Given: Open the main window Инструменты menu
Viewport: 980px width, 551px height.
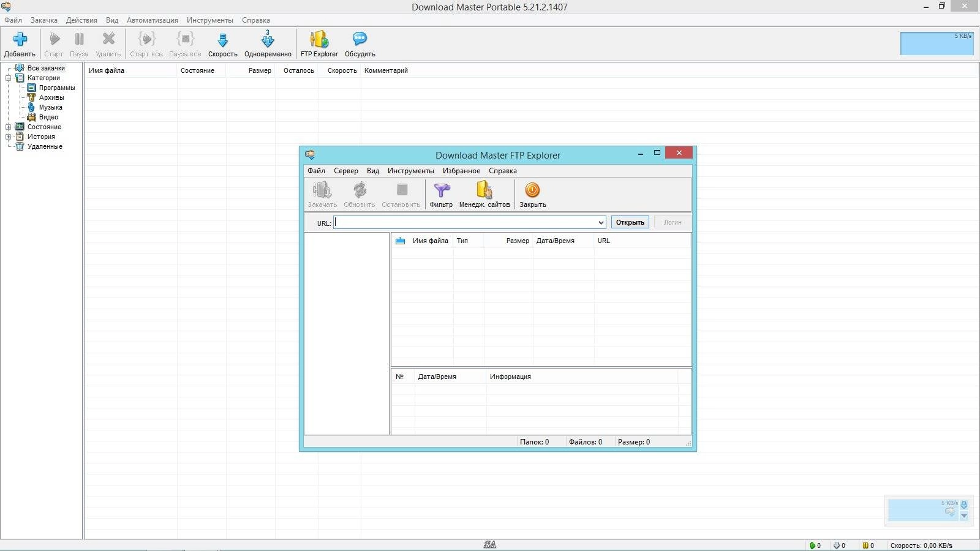Looking at the screenshot, I should [210, 20].
